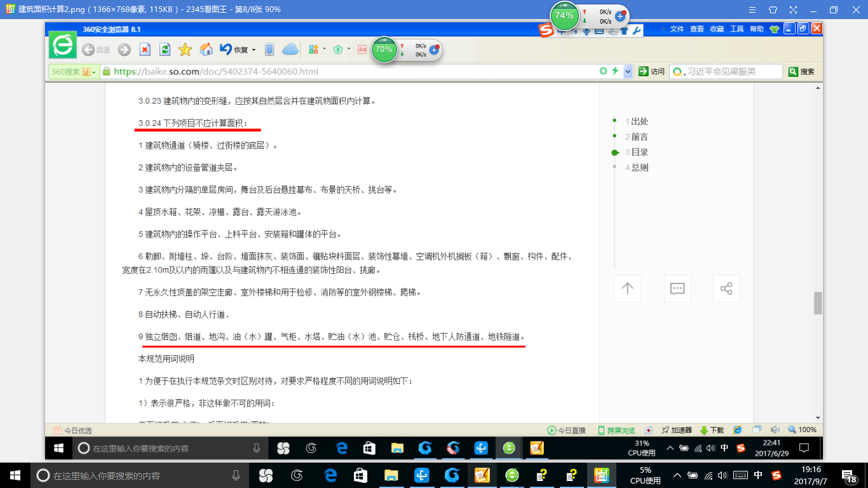The height and width of the screenshot is (488, 868).
Task: Click the green shield security icon
Action: (339, 50)
